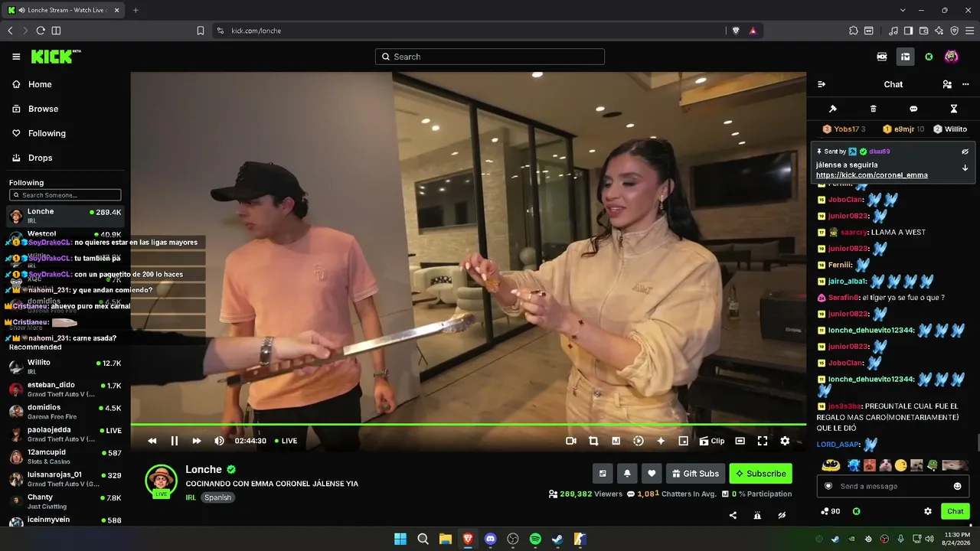Image resolution: width=980 pixels, height=551 pixels.
Task: Jump to LIVE in the player
Action: point(286,441)
